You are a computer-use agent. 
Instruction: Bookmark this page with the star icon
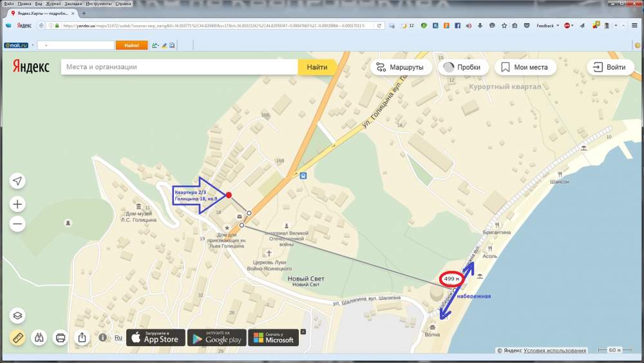pyautogui.click(x=504, y=26)
